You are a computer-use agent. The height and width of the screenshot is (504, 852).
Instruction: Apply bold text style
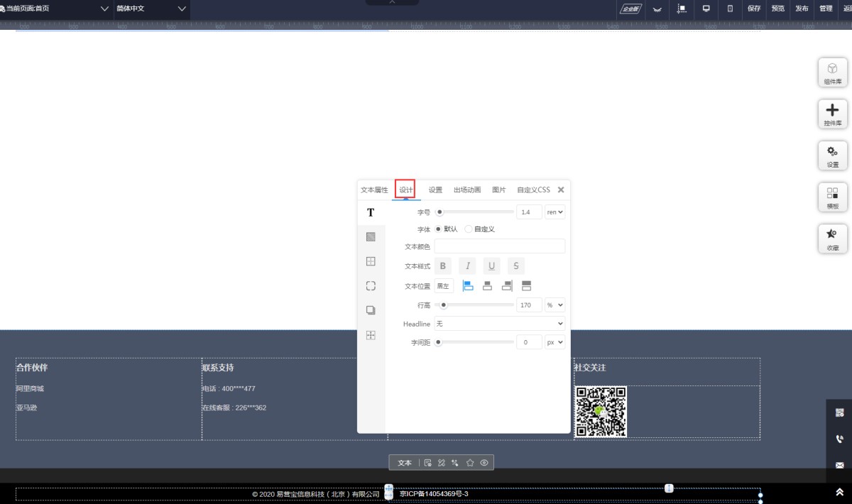coord(443,266)
